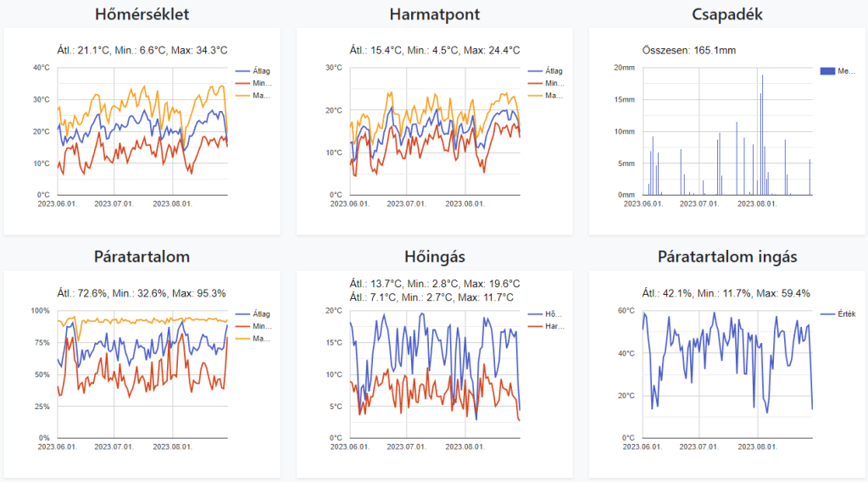This screenshot has height=482, width=868.
Task: Click the Összesen: 165.1mm summary text
Action: (x=689, y=50)
